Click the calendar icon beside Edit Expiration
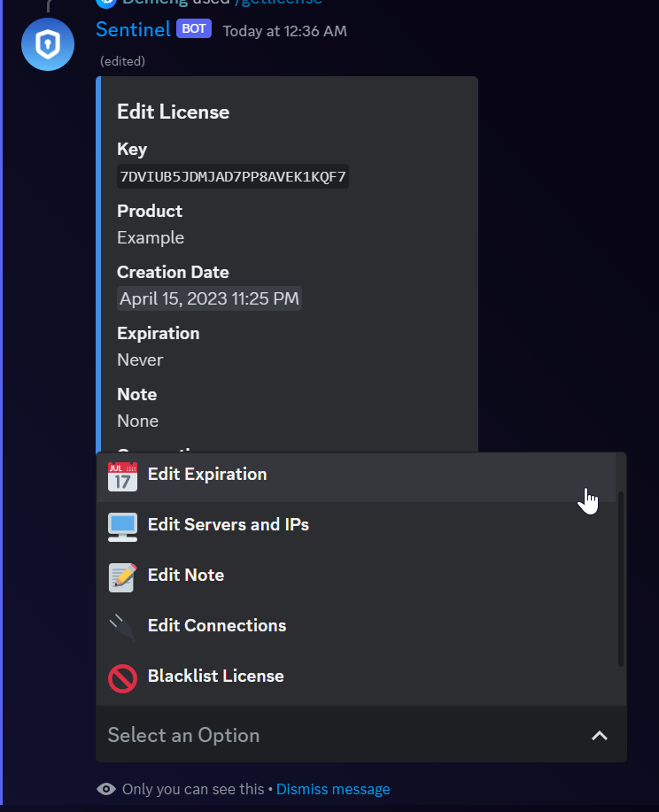This screenshot has width=659, height=812. (x=122, y=476)
